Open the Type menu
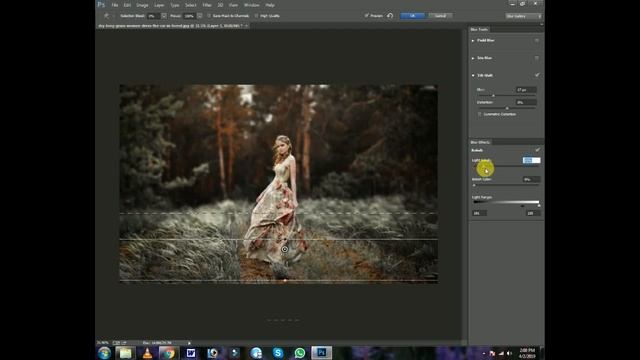640x360 pixels. point(175,5)
